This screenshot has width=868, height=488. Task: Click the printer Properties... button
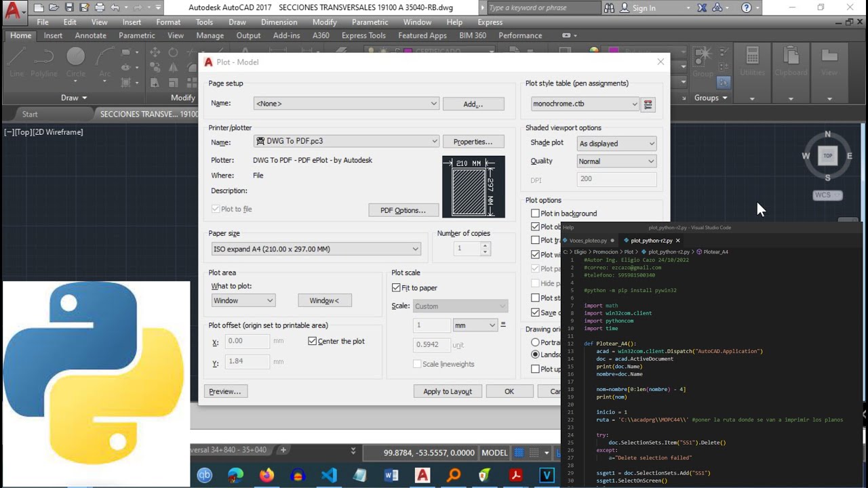(473, 142)
